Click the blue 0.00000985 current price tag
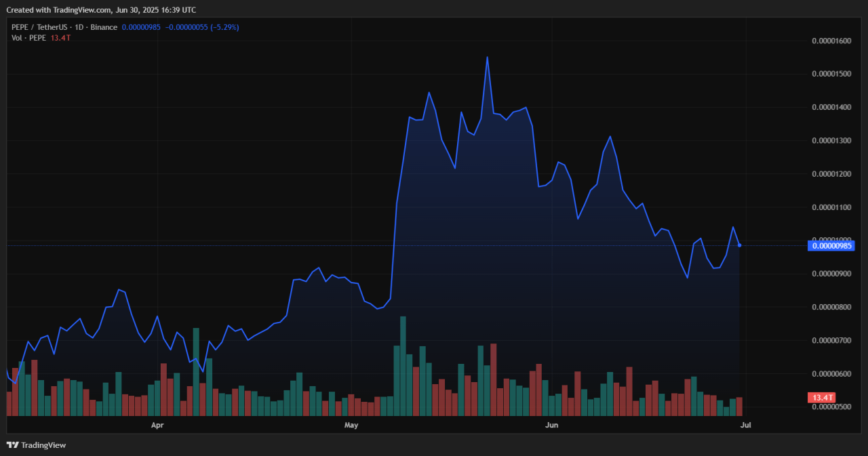The height and width of the screenshot is (456, 868). [831, 245]
